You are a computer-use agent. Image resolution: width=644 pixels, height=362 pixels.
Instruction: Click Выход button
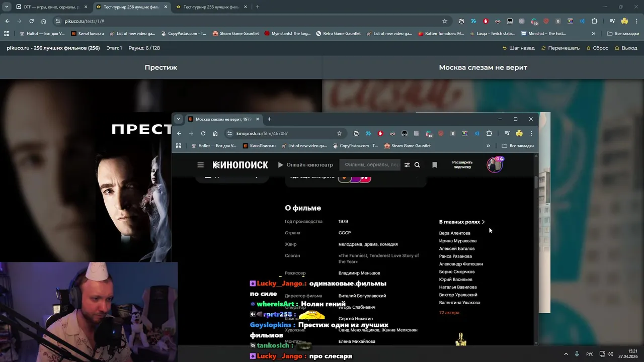(626, 48)
